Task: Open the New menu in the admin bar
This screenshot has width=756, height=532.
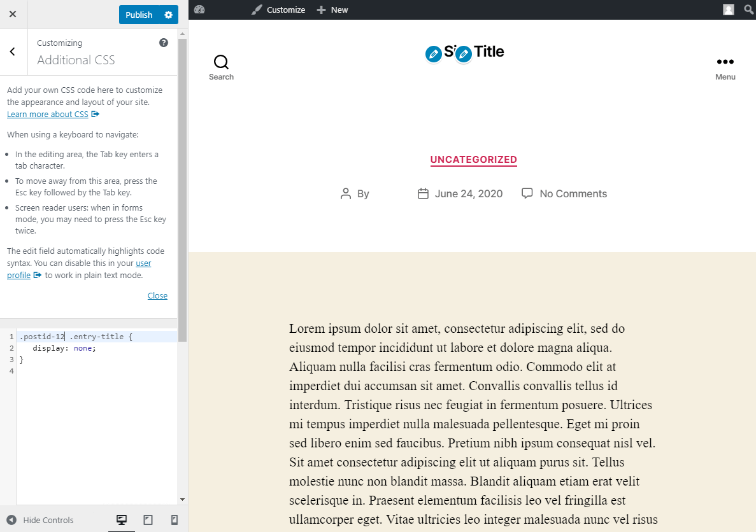Action: (x=332, y=10)
